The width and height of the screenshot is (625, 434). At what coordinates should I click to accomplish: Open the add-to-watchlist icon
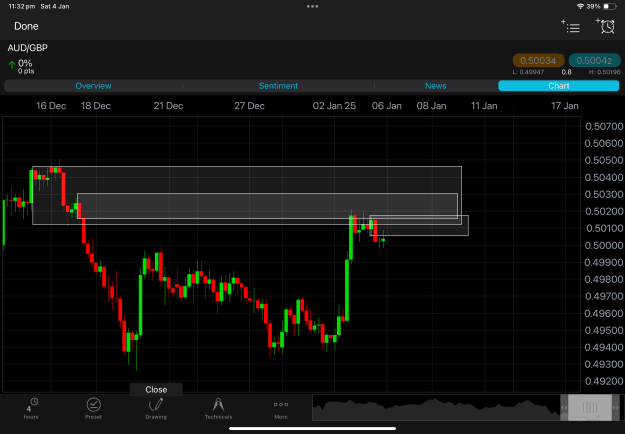(570, 26)
